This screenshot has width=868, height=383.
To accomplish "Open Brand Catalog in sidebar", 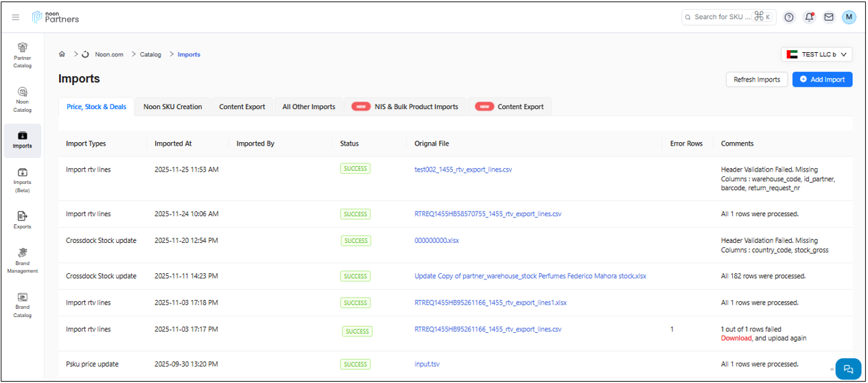I will (x=23, y=305).
